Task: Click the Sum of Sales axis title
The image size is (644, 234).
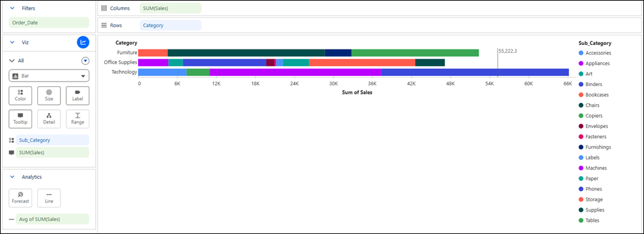Action: (x=357, y=93)
